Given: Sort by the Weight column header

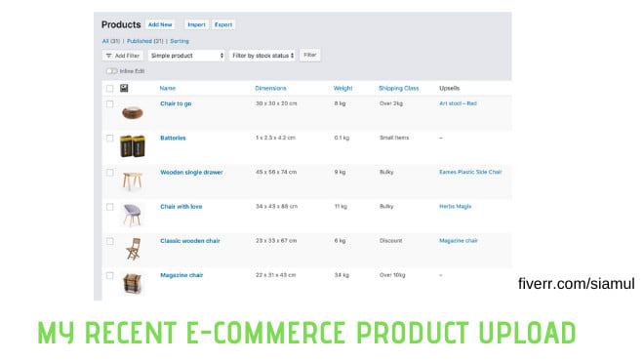Looking at the screenshot, I should (x=342, y=89).
